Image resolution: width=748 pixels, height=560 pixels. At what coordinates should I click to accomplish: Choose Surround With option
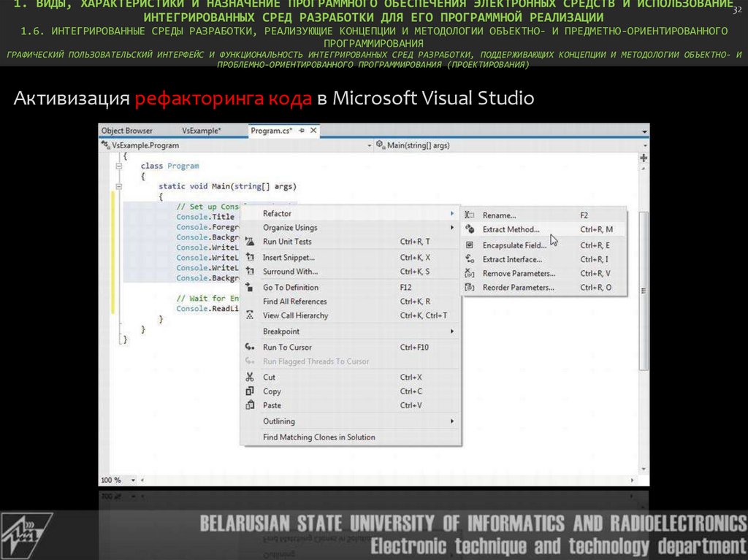click(x=350, y=272)
